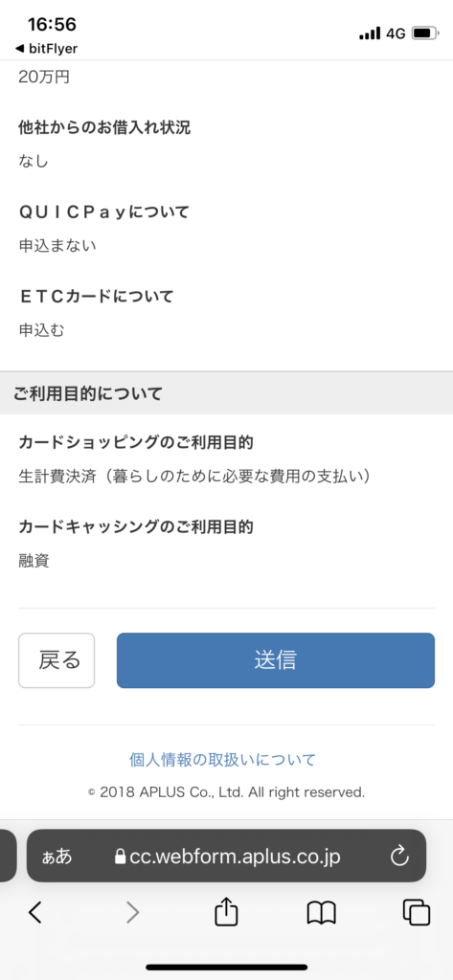Tap the 16:56 clock in the status bar

click(52, 25)
